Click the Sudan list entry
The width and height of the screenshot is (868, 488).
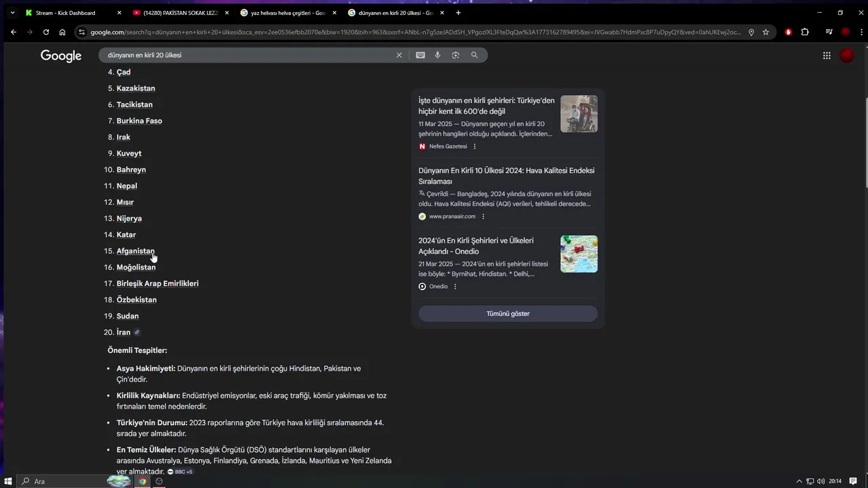click(127, 316)
